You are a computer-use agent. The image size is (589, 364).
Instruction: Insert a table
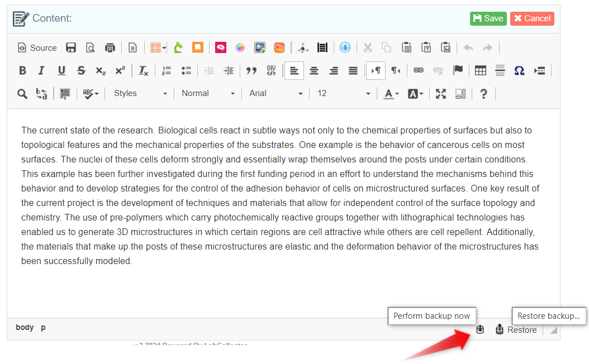click(x=481, y=70)
